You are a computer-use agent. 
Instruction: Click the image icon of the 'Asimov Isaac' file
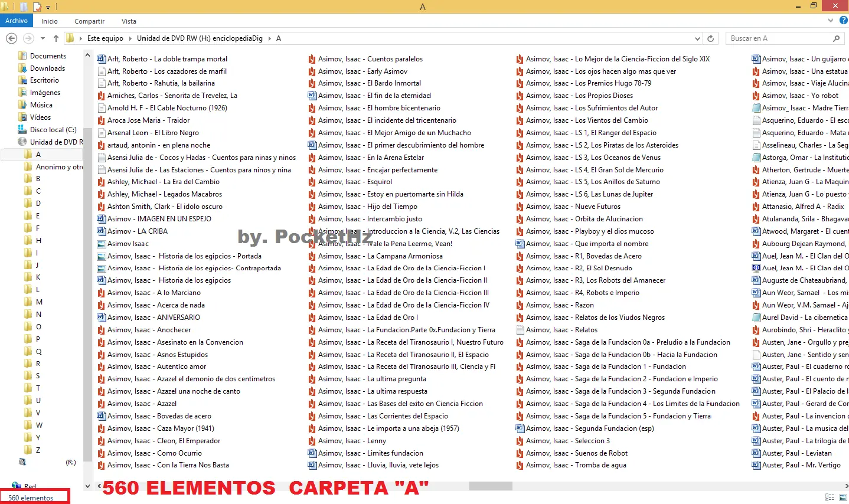point(101,244)
